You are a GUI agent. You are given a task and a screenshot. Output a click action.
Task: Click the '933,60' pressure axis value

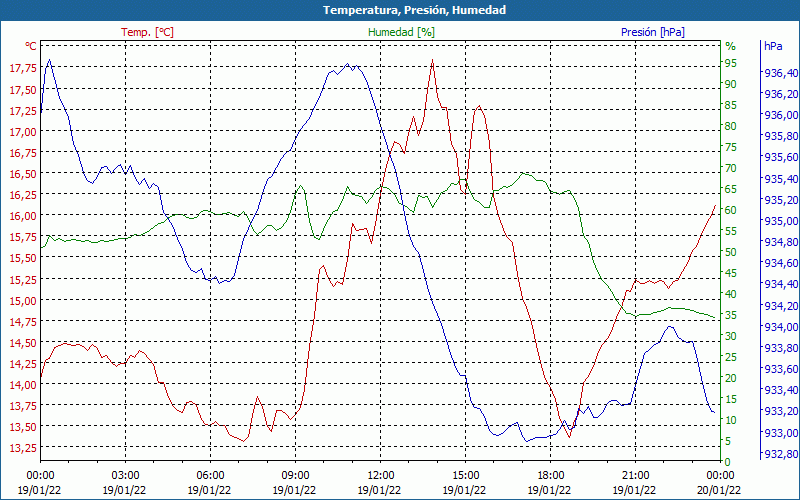click(x=781, y=369)
